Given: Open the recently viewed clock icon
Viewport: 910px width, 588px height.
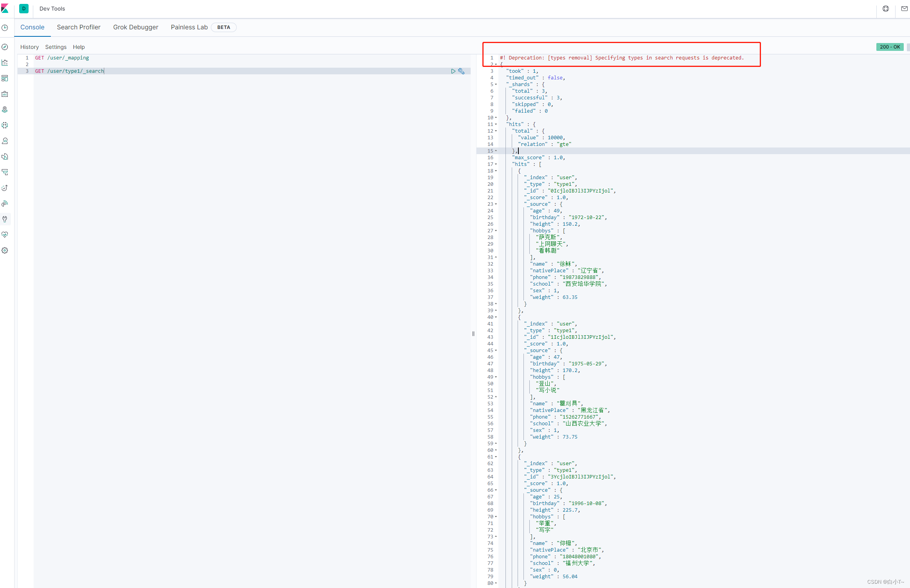Looking at the screenshot, I should [5, 28].
